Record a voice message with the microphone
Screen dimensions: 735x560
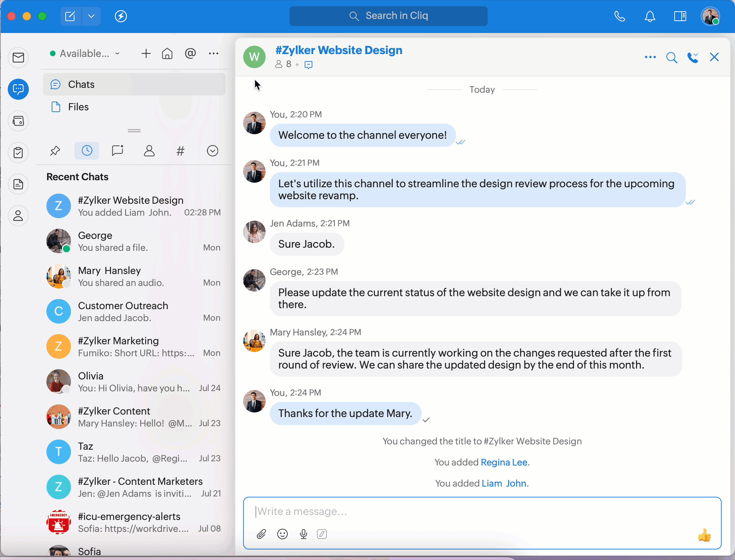click(304, 534)
